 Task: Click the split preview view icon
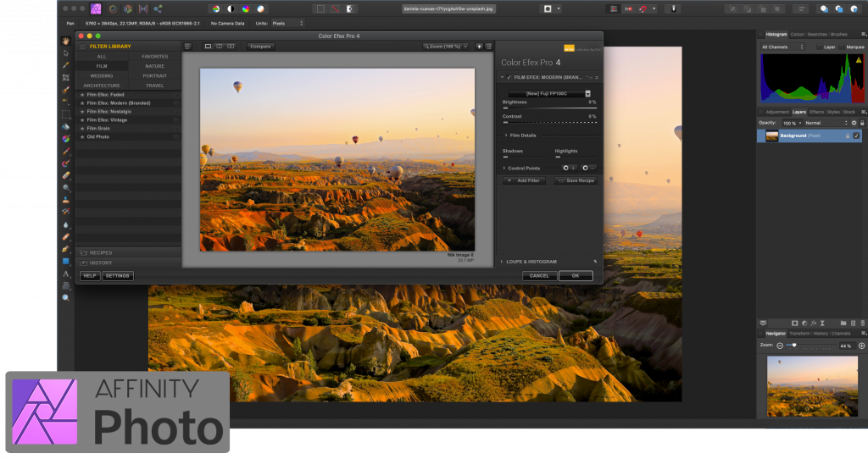220,46
